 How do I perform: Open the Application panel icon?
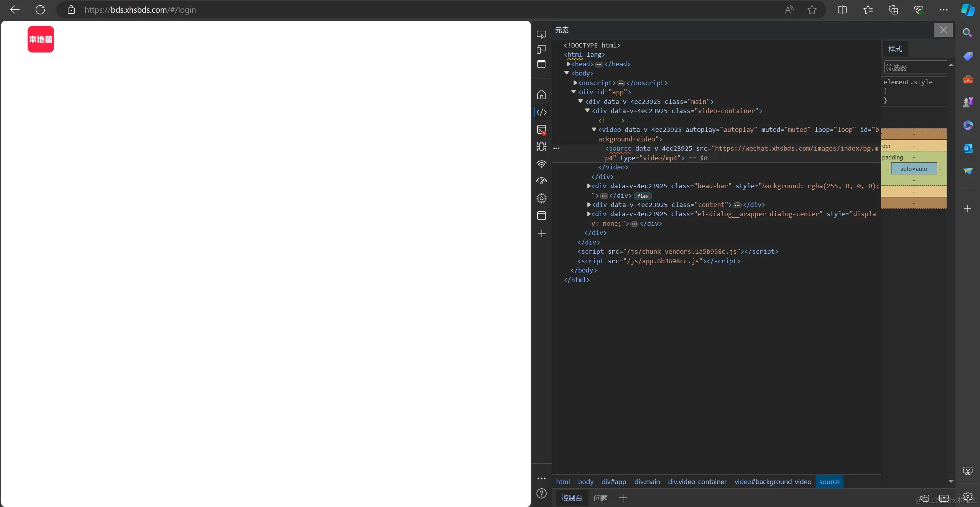pyautogui.click(x=541, y=216)
